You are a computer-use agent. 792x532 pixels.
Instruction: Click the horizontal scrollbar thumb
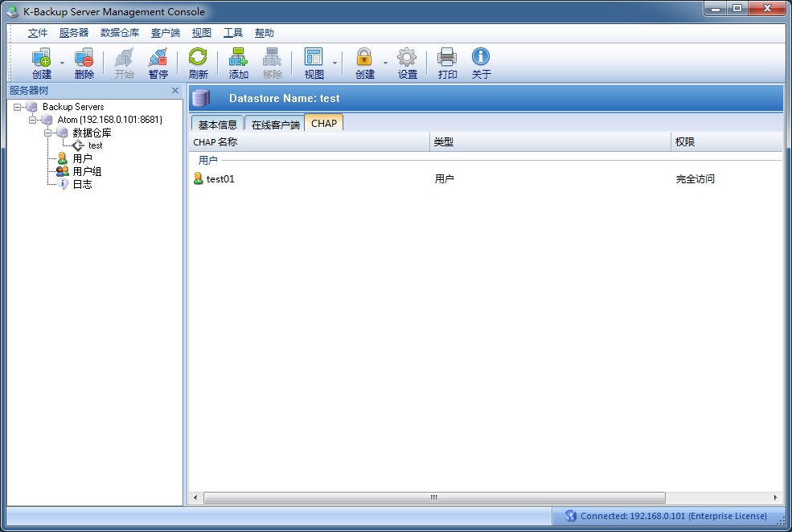[434, 497]
